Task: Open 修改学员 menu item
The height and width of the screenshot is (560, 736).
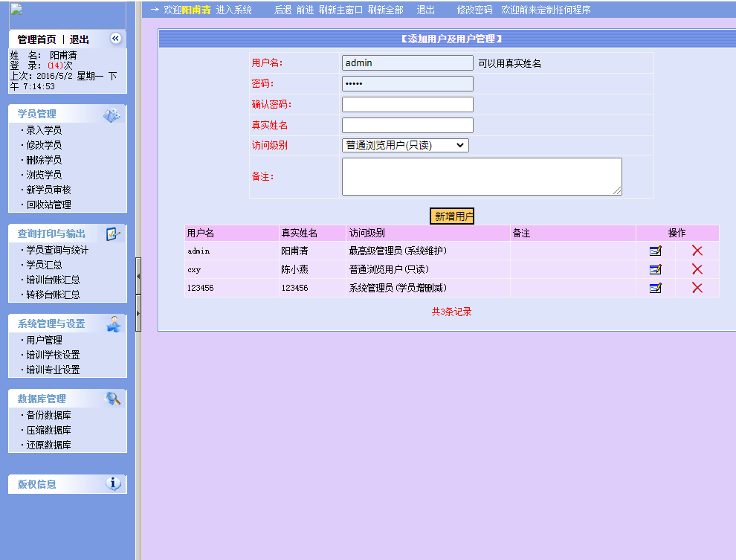Action: (x=44, y=145)
